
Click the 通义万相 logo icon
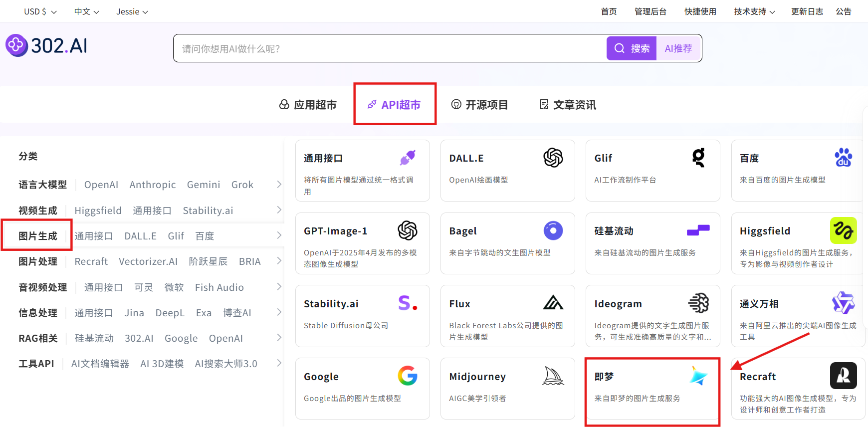pos(844,303)
